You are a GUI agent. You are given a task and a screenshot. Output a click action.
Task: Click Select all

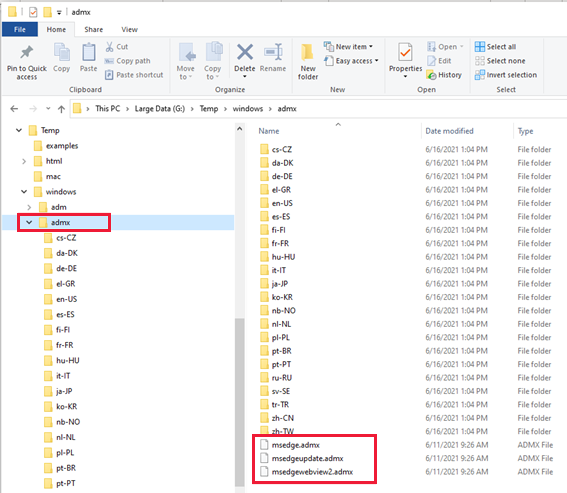(495, 47)
